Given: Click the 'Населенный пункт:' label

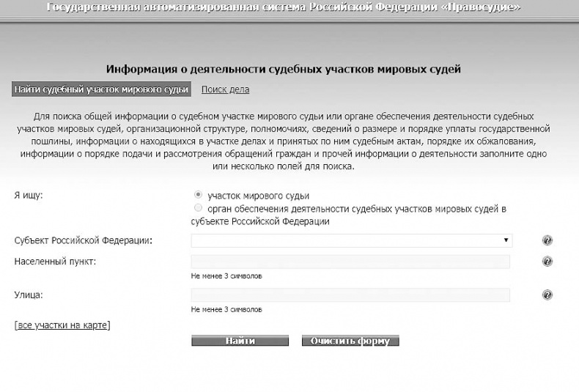Looking at the screenshot, I should [55, 262].
